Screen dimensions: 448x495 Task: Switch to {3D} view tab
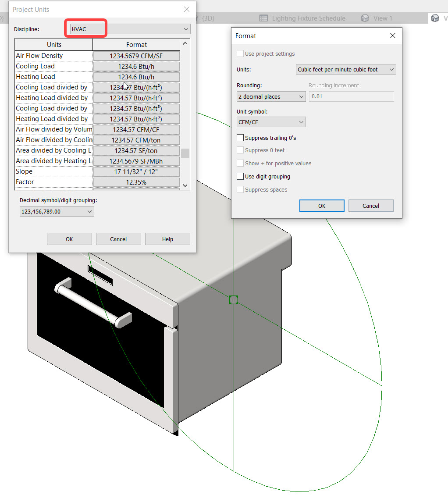click(208, 18)
